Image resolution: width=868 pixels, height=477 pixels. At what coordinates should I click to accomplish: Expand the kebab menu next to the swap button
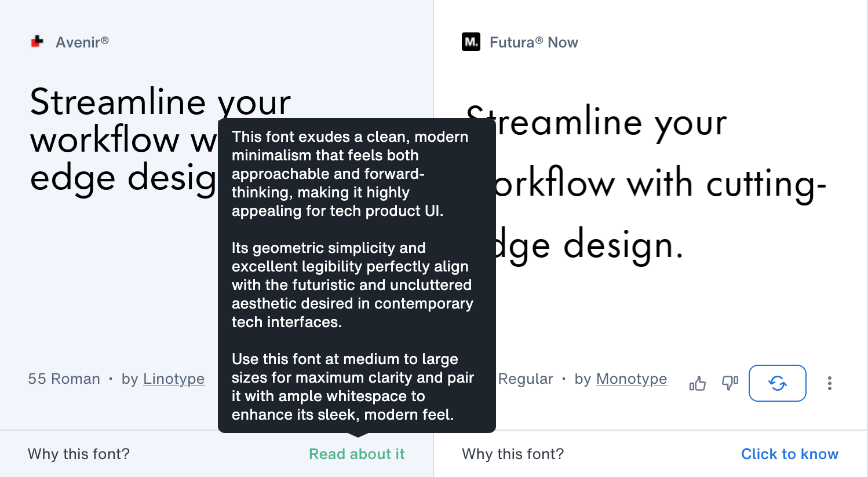(829, 383)
